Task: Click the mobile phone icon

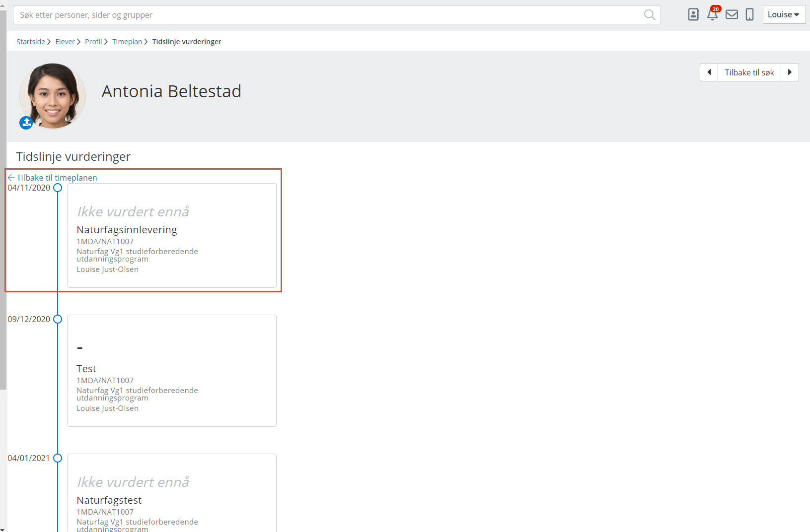Action: tap(749, 15)
